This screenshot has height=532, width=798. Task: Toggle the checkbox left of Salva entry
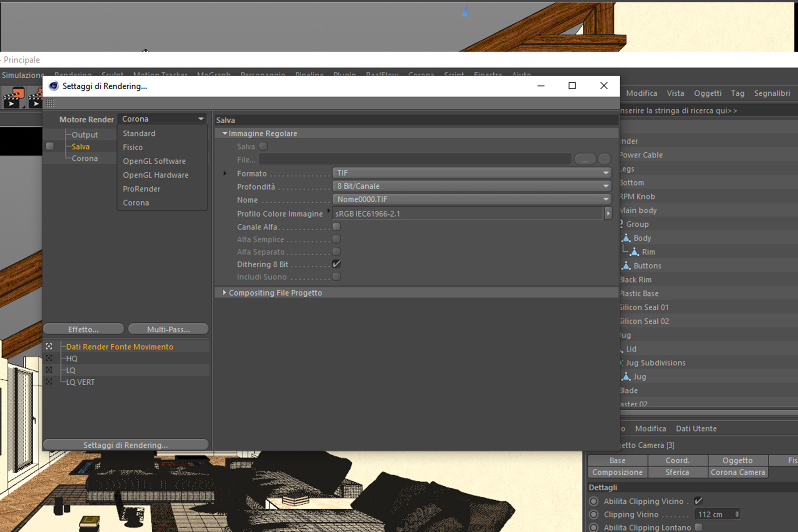point(50,146)
